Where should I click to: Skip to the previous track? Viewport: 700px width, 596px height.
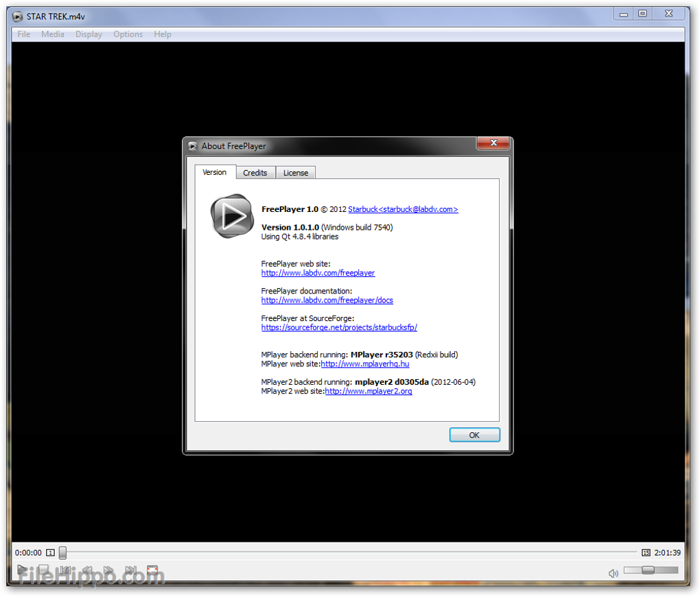point(65,570)
